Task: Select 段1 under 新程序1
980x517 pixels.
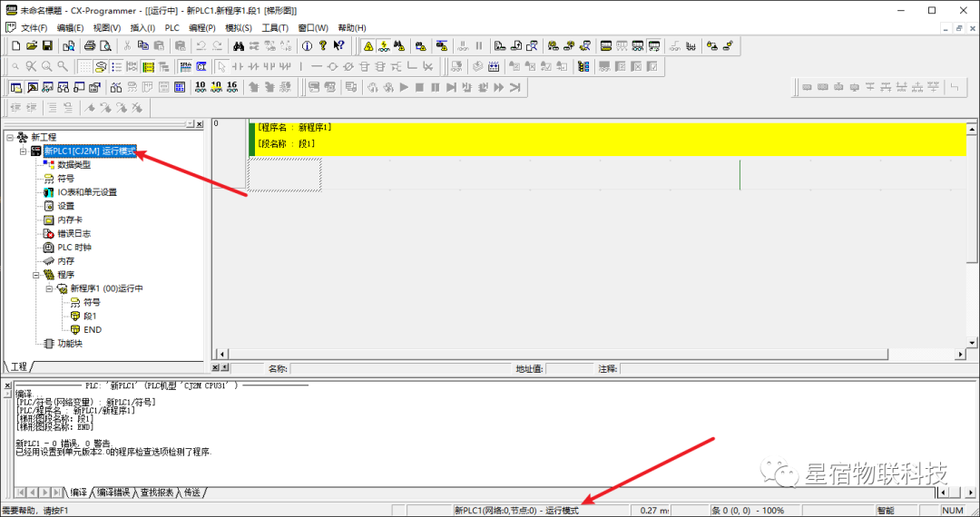Action: pos(89,317)
